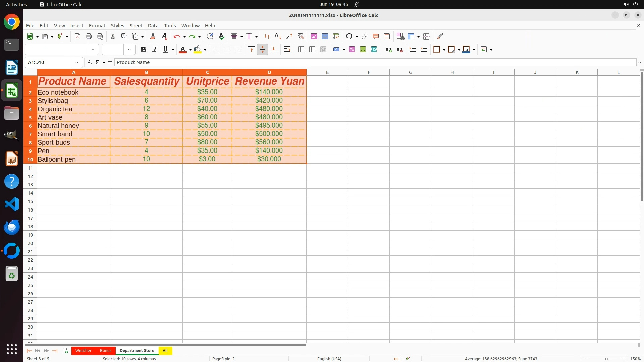Click the Merge and Center Cells icon
The height and width of the screenshot is (362, 644).
click(301, 49)
